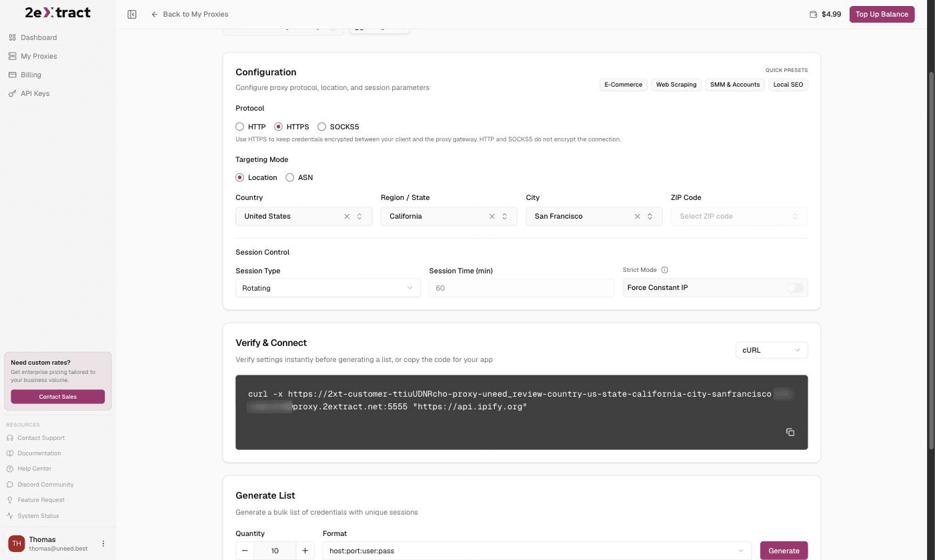Open the cURL language dropdown
The image size is (935, 560).
click(x=772, y=350)
